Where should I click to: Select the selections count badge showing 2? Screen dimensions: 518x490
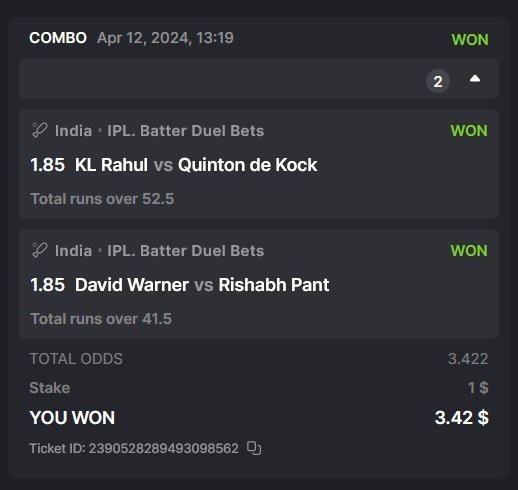pyautogui.click(x=438, y=81)
